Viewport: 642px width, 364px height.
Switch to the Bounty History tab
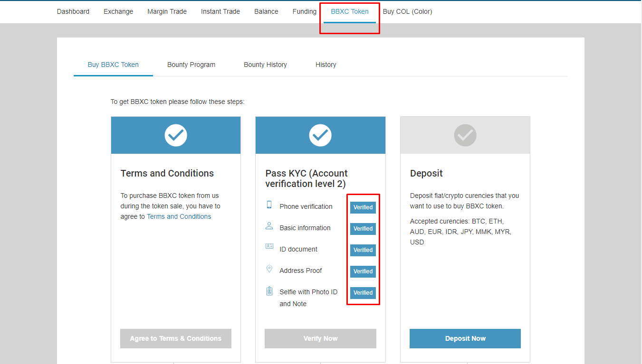tap(265, 65)
